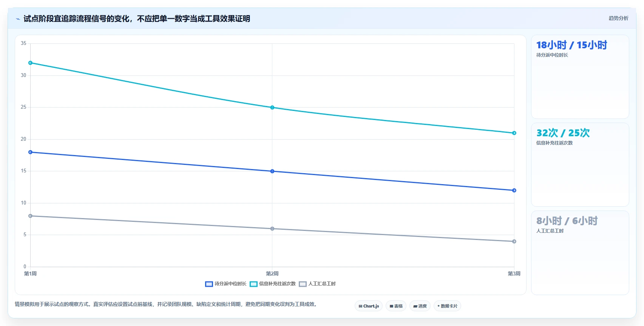Click the blue data point at 第1周 (18)

(x=31, y=152)
